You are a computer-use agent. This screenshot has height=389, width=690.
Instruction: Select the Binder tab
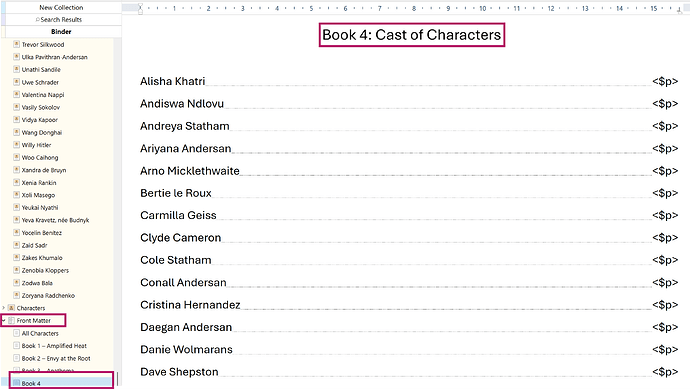coord(61,32)
